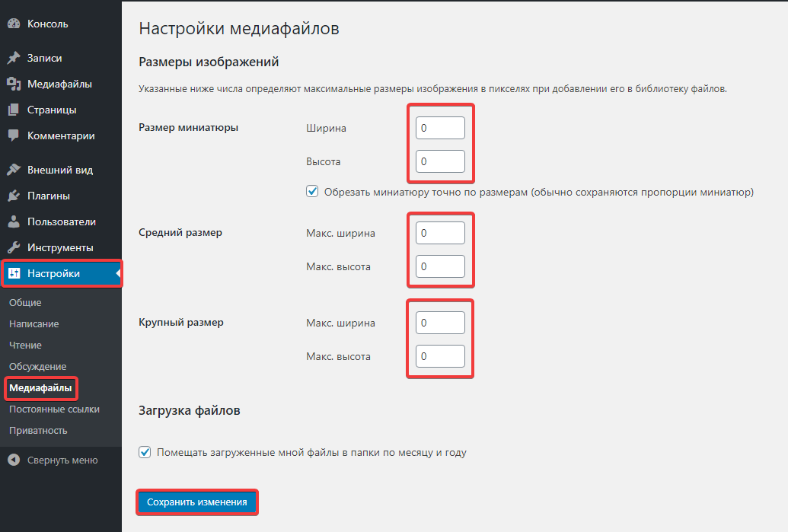Select the Крупный размер Макс. ширина field

tap(440, 323)
